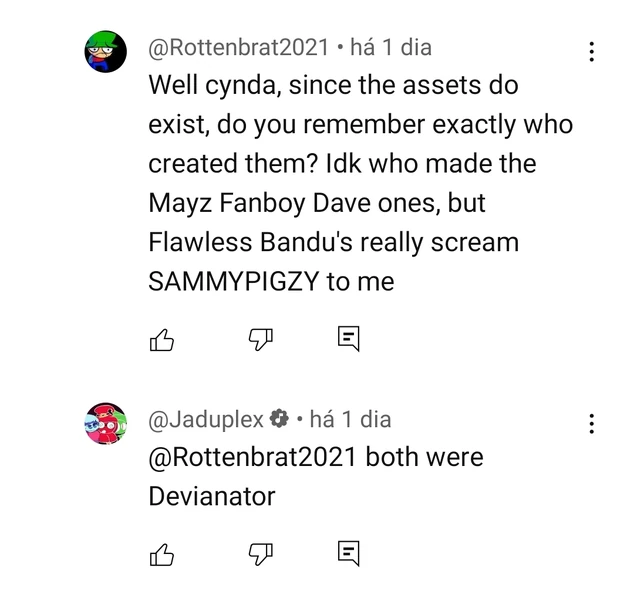Click the badge icon beside Jaduplex's name
Viewport: 634px width, 591px height.
coord(280,419)
